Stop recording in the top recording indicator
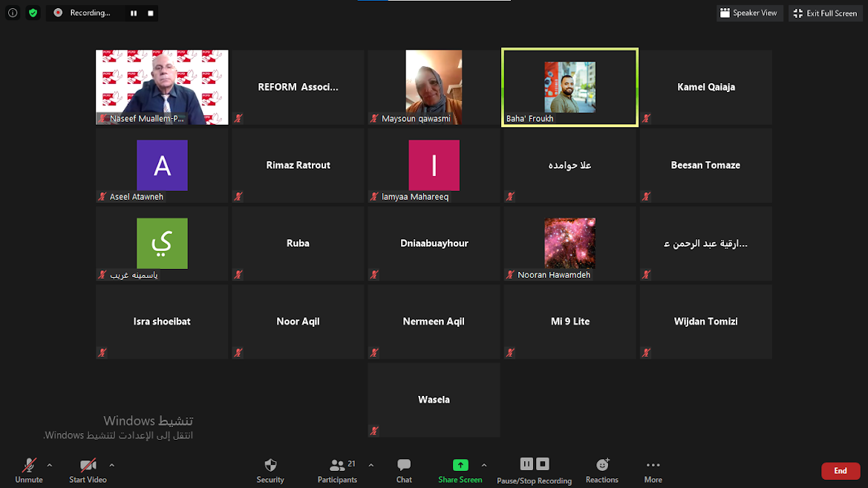Viewport: 868px width, 488px height. (151, 13)
